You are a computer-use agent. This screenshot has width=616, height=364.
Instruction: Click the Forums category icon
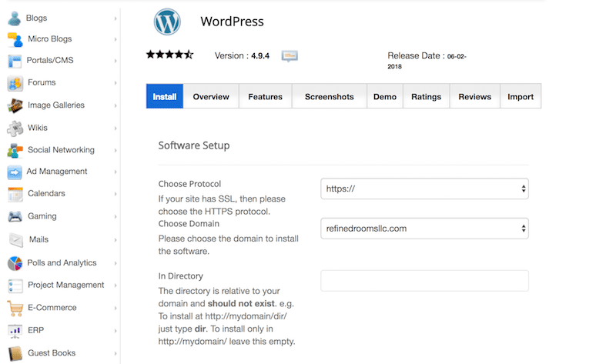click(15, 83)
